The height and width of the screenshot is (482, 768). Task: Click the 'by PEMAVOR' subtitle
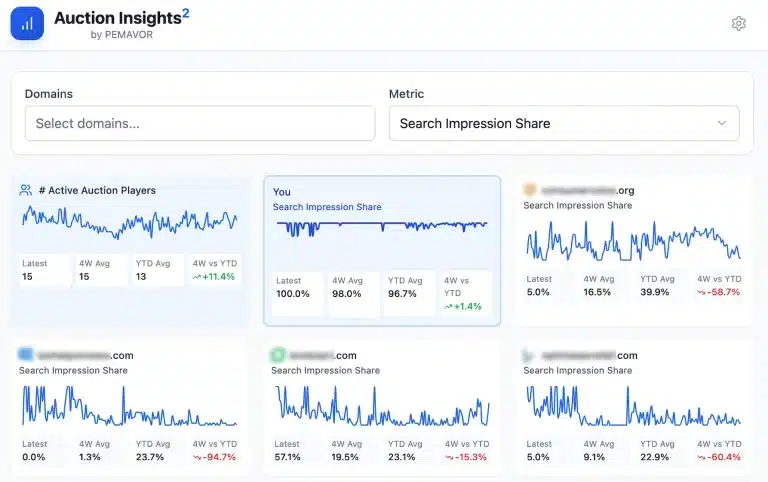121,35
